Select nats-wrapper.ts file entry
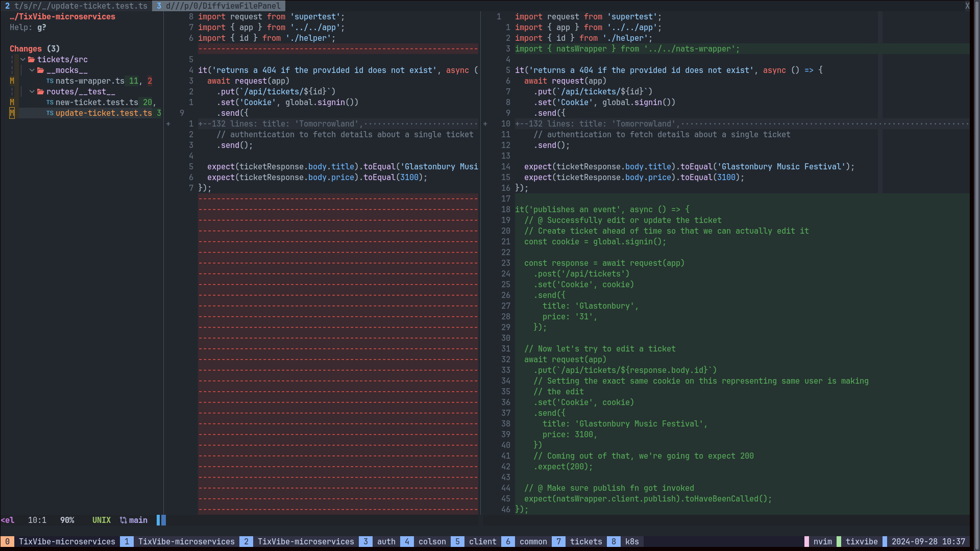 point(90,81)
